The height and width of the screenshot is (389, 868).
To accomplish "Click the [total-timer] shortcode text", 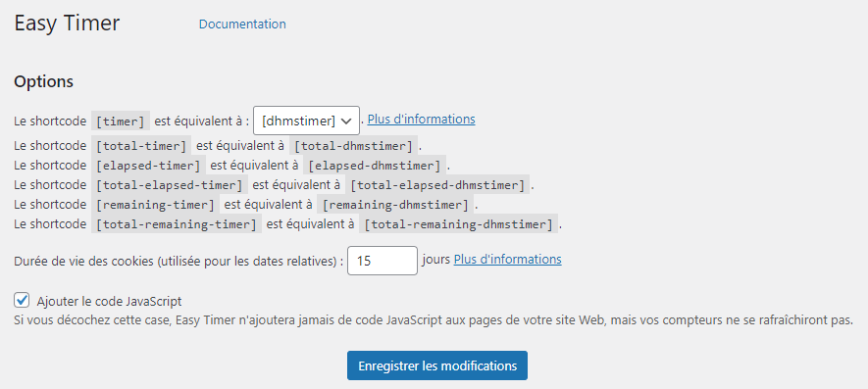I will point(141,146).
